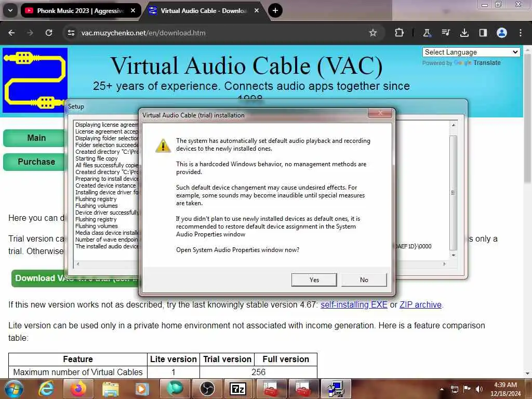Open the green globe app in taskbar
This screenshot has width=532, height=399.
click(x=174, y=389)
